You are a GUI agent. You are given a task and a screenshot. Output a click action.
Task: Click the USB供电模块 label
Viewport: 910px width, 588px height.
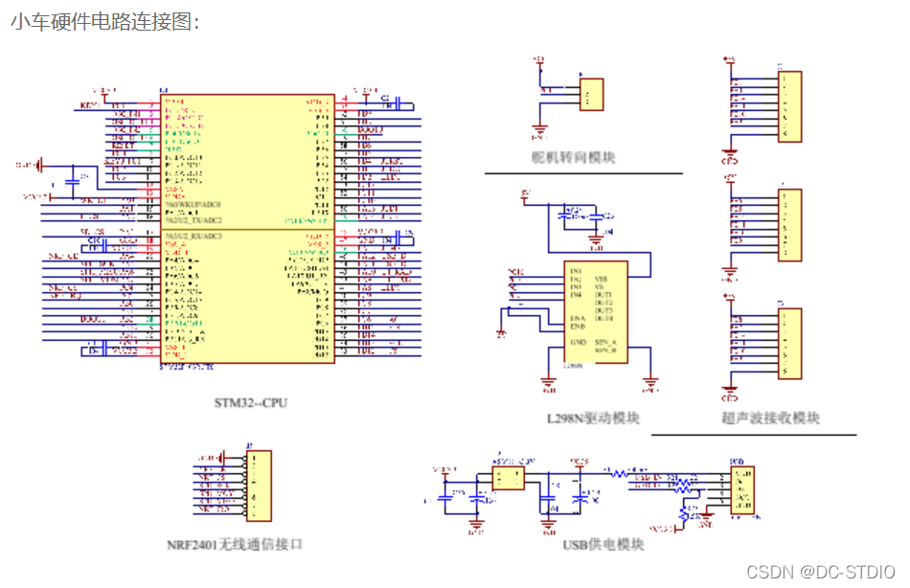coord(603,545)
